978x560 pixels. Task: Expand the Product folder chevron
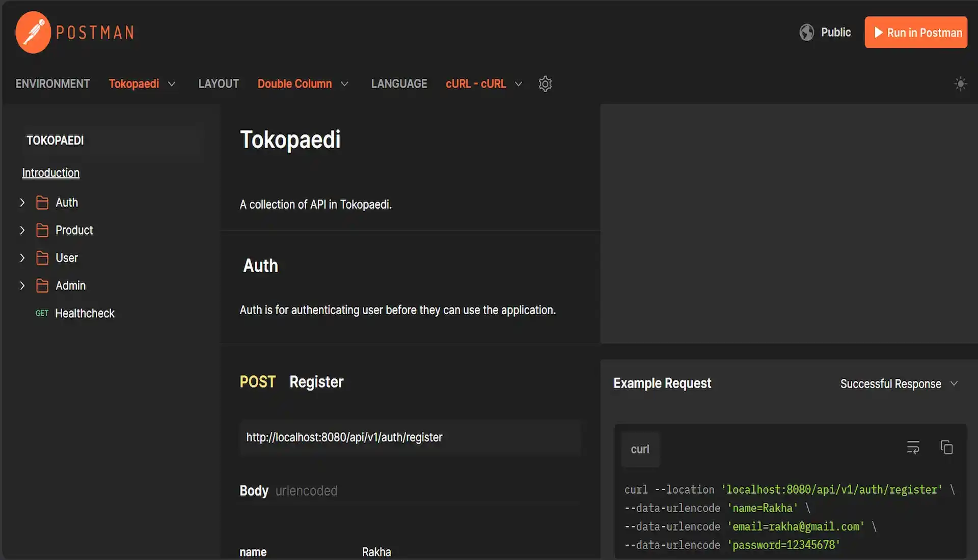[22, 230]
